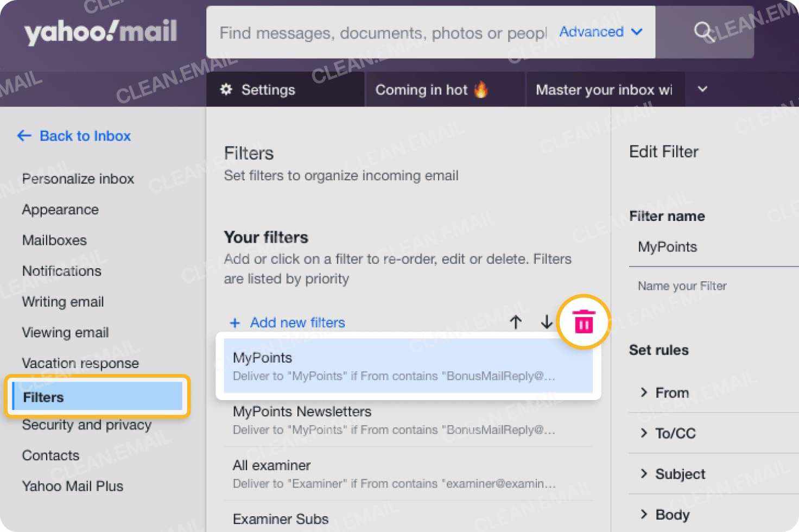Screen dimensions: 799x532
Task: Open the Advanced search dropdown
Action: tap(600, 32)
